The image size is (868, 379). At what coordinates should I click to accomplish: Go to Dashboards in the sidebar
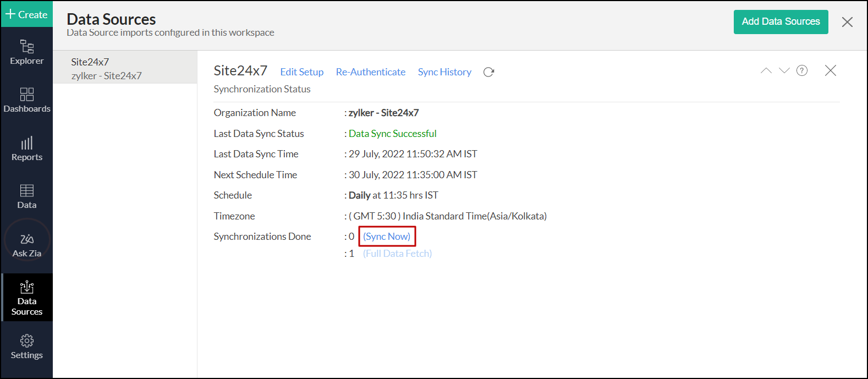26,100
